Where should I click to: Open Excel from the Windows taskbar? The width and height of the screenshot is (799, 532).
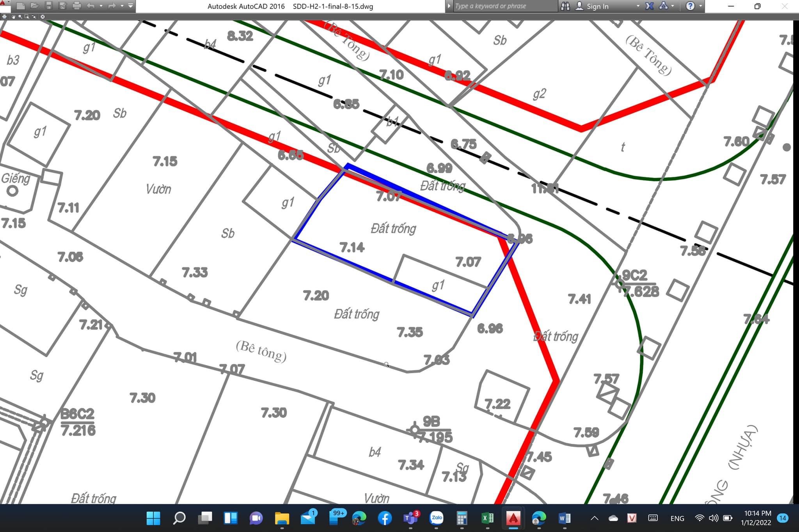click(x=488, y=518)
